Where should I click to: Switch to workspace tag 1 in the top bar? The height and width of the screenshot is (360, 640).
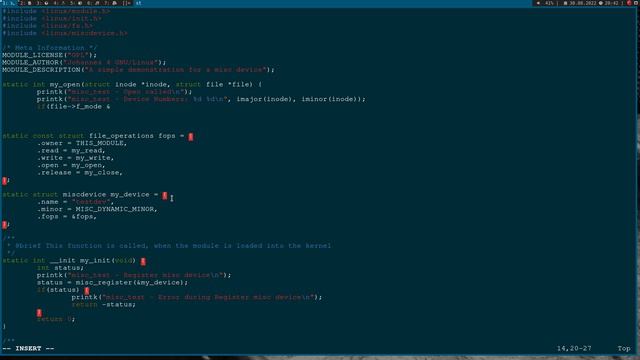point(8,3)
